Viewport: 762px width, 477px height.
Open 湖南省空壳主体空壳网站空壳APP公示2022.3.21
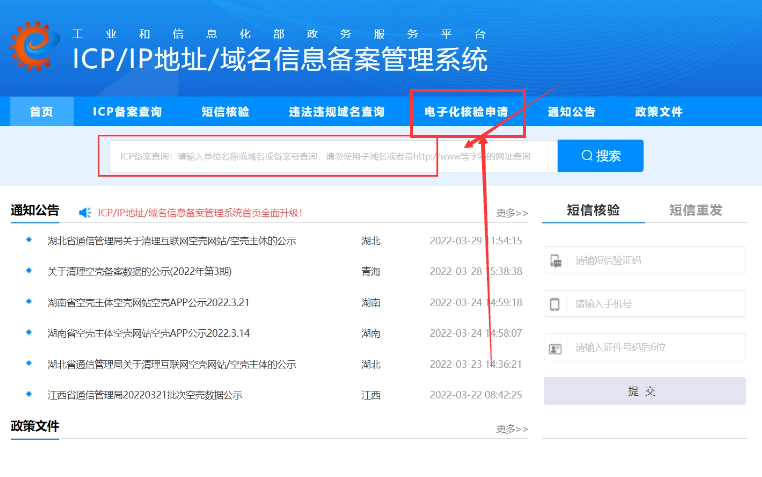click(148, 303)
